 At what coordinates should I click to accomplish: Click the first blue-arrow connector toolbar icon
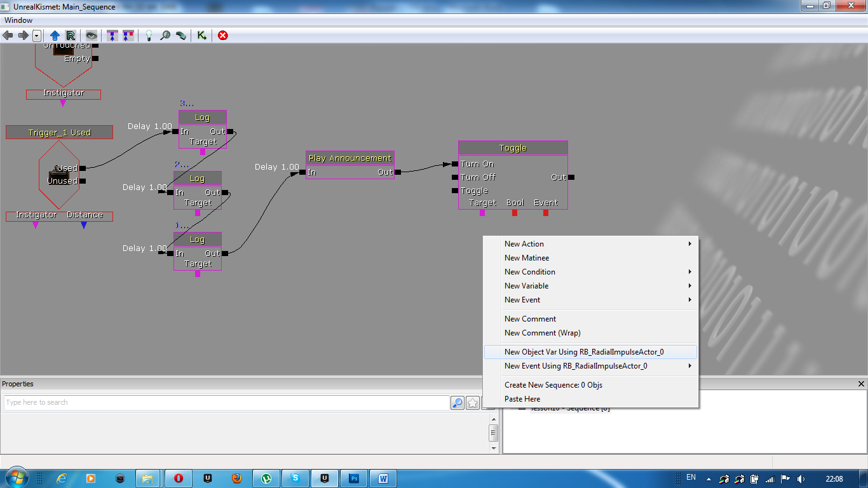pos(112,36)
